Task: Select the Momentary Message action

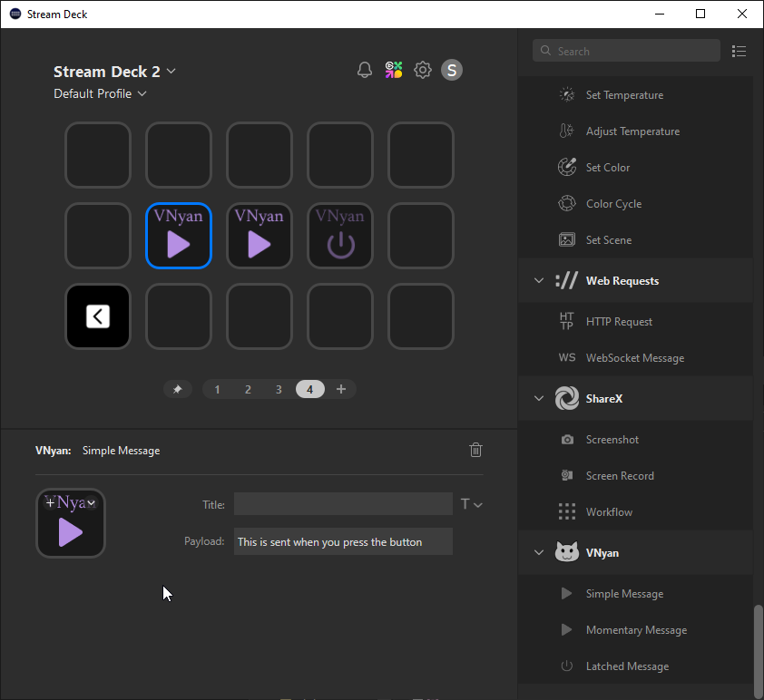Action: [x=635, y=630]
